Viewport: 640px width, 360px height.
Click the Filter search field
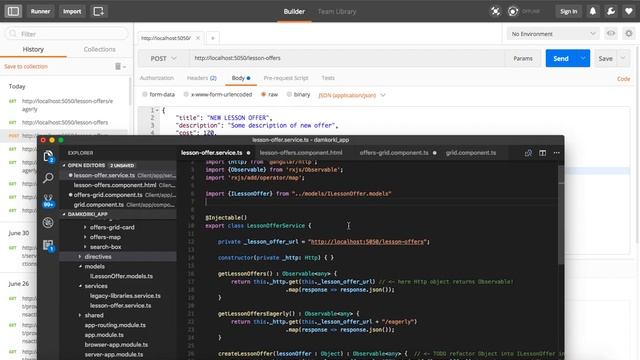(67, 33)
